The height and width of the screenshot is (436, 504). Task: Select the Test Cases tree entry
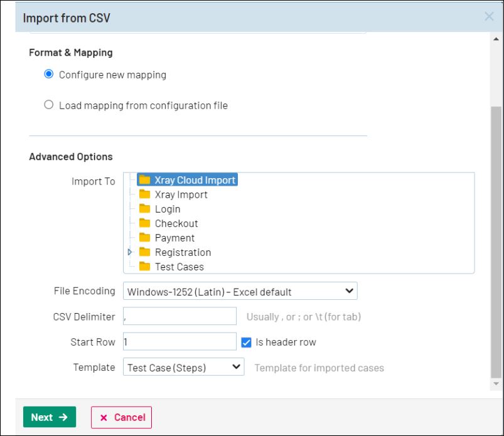179,267
